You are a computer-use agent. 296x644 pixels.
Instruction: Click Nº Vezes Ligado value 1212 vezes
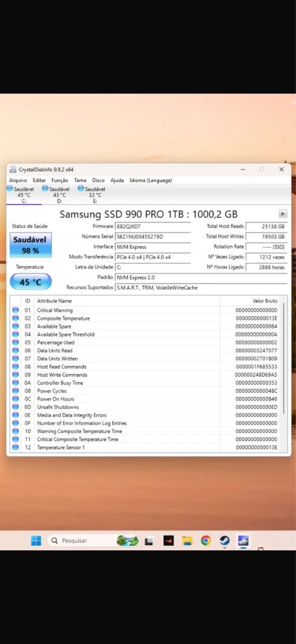coord(266,257)
